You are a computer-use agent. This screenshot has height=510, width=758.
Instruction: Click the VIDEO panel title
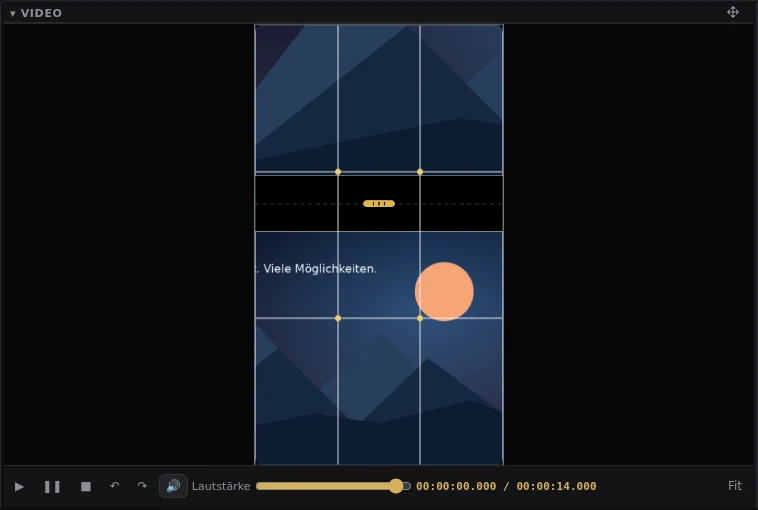42,13
